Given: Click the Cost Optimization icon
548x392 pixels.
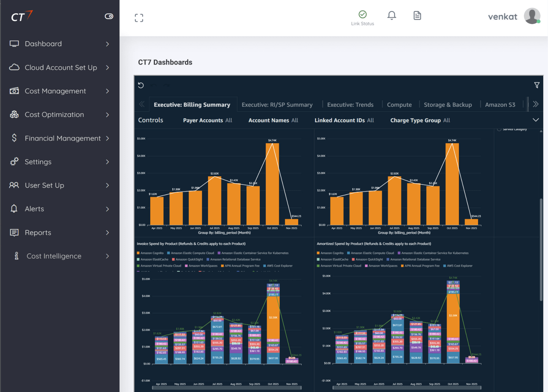Looking at the screenshot, I should click(x=14, y=114).
